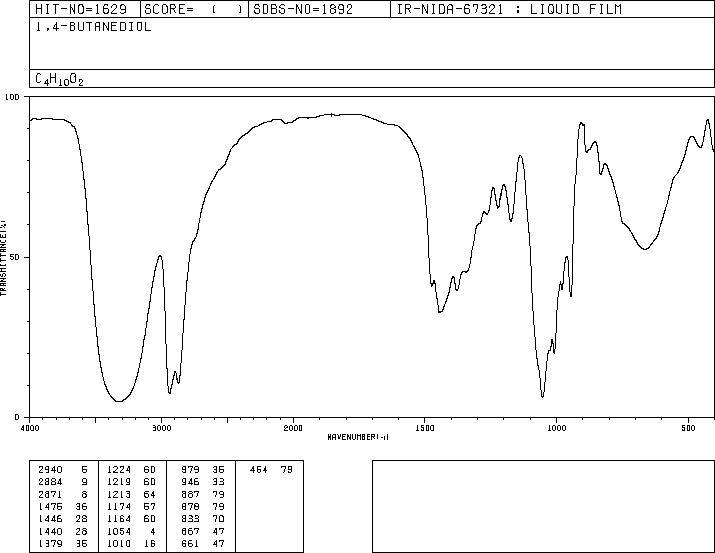715x553 pixels.
Task: Click the 50 transmittance axis label
Action: coord(15,257)
